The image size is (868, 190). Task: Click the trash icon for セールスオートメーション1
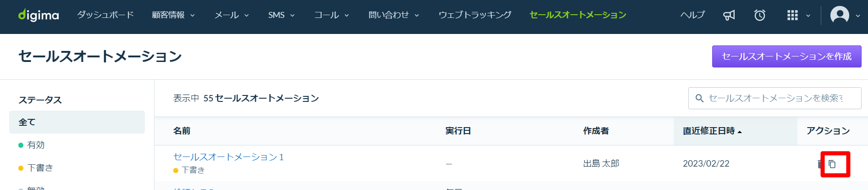(819, 164)
